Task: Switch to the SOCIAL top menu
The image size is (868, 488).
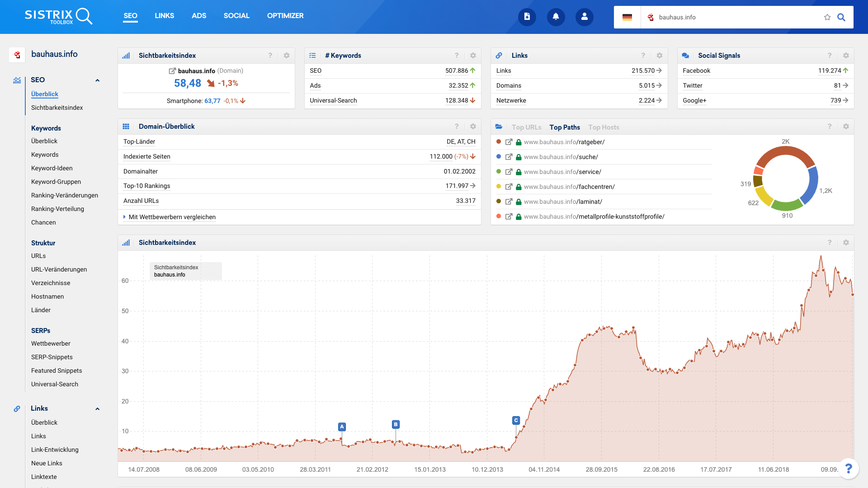Action: click(x=236, y=16)
